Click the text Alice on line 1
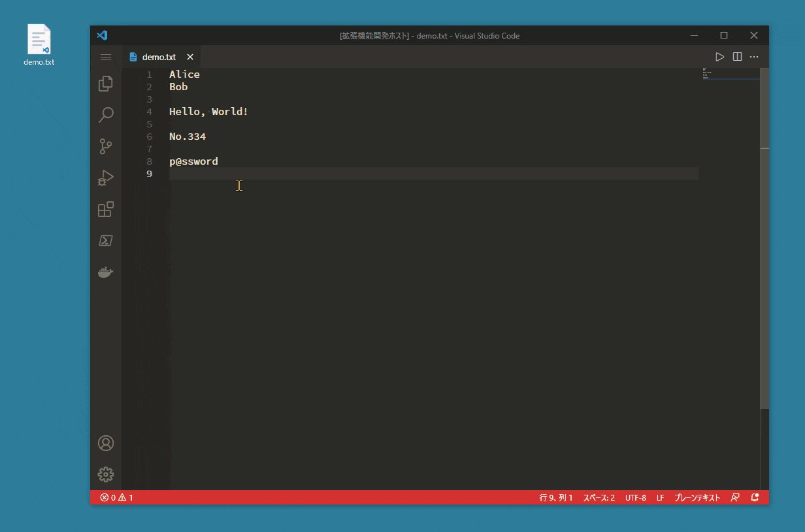The width and height of the screenshot is (805, 532). coord(184,75)
